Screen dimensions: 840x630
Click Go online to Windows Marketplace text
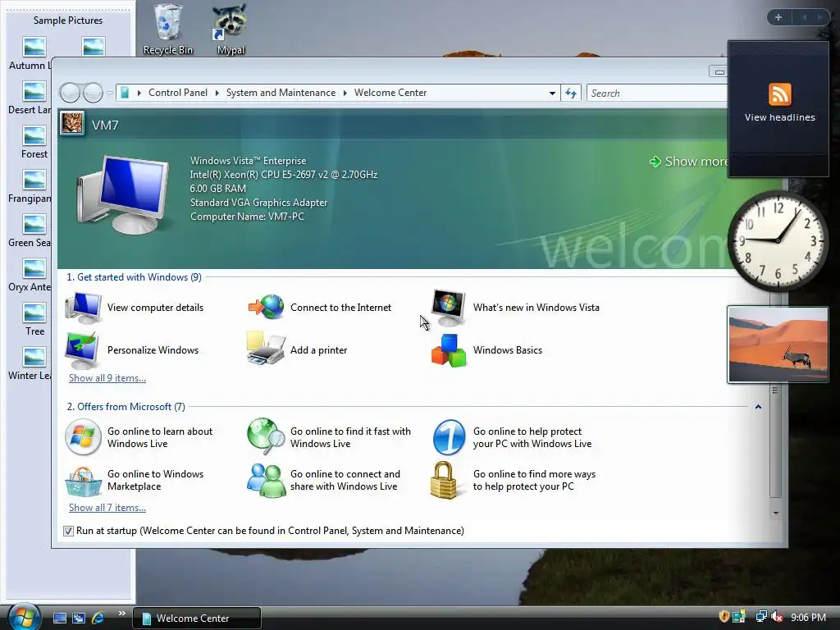click(155, 480)
